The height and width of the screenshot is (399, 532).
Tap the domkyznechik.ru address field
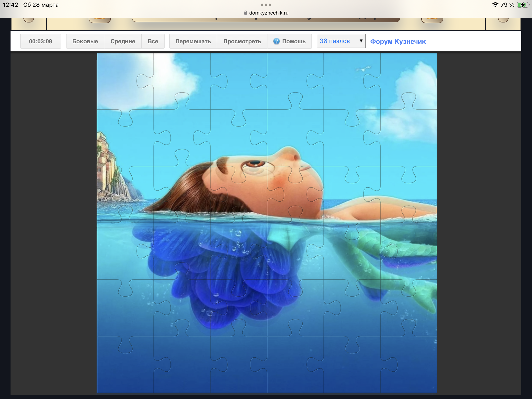[x=269, y=13]
